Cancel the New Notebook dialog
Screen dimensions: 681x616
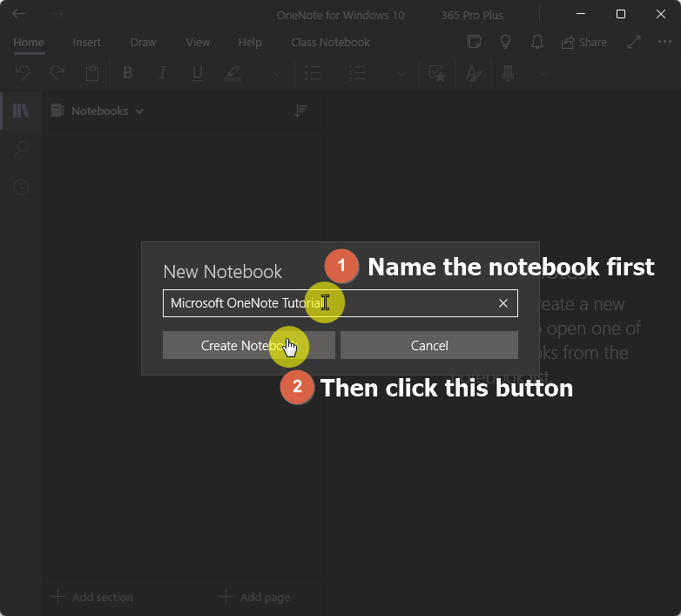coord(429,345)
